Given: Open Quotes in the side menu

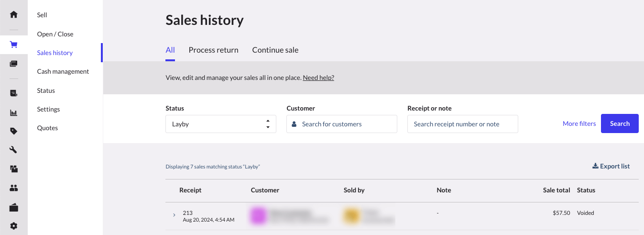Looking at the screenshot, I should pyautogui.click(x=47, y=128).
